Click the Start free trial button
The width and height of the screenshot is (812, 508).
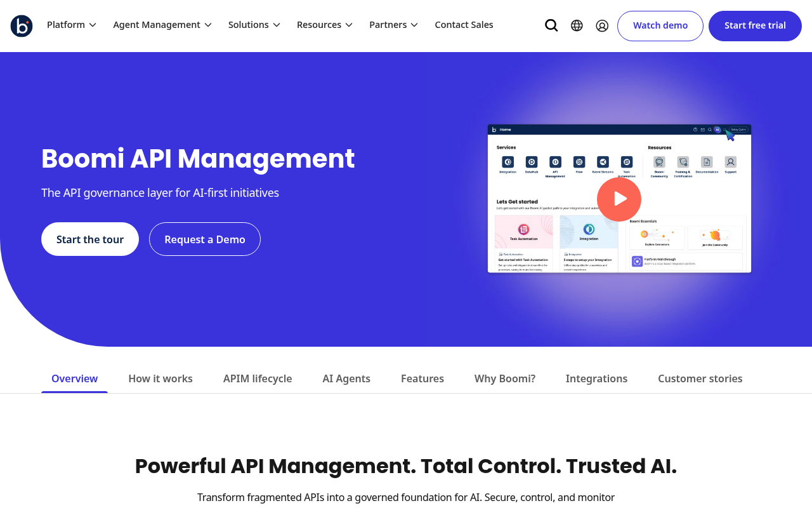(755, 26)
